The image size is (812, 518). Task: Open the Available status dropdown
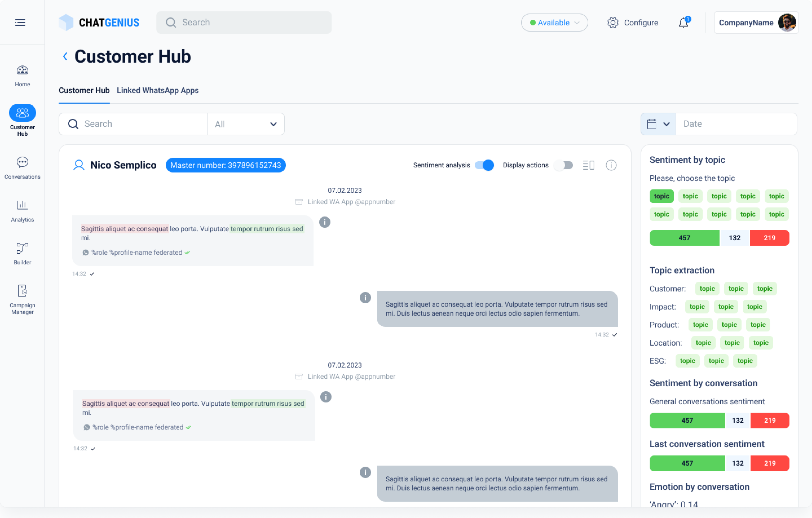(x=554, y=23)
